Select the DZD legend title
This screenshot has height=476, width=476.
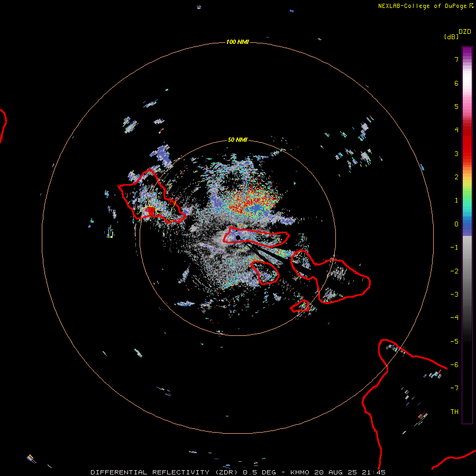(x=465, y=32)
